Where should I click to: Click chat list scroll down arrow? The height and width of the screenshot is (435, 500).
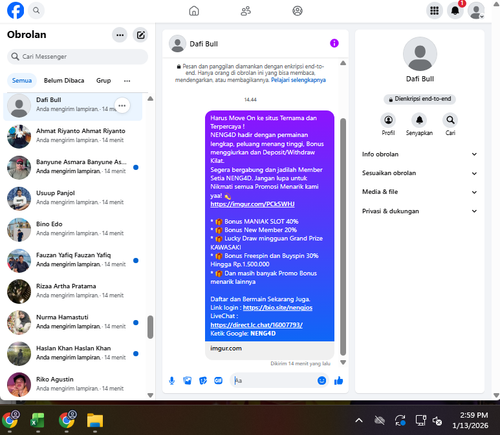(x=150, y=395)
